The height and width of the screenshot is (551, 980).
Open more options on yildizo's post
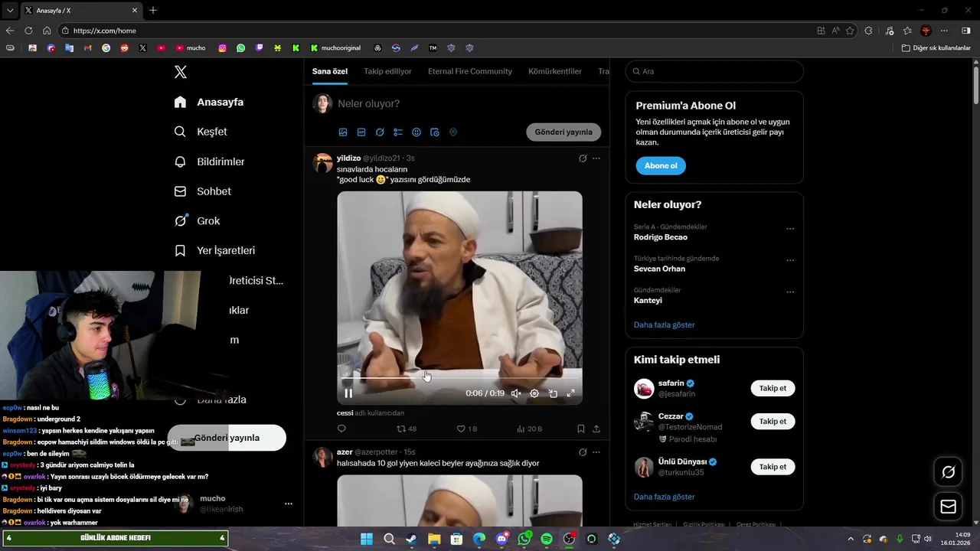[596, 158]
